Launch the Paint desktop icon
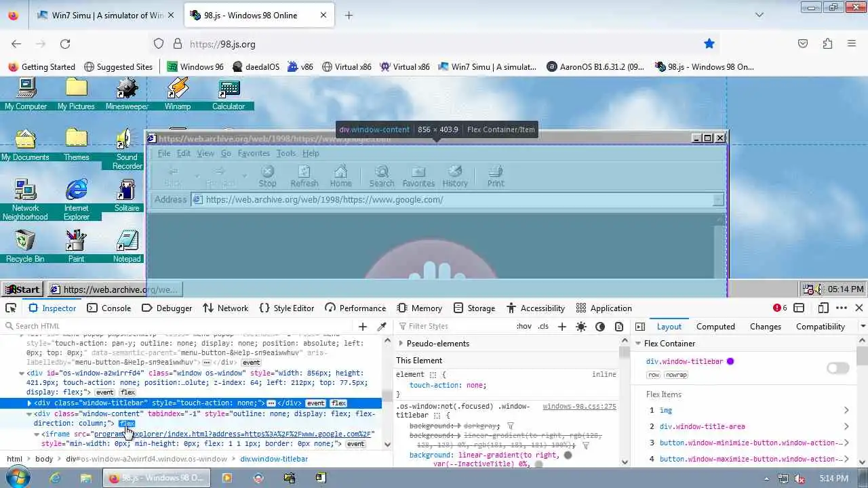Viewport: 868px width, 488px height. (77, 247)
